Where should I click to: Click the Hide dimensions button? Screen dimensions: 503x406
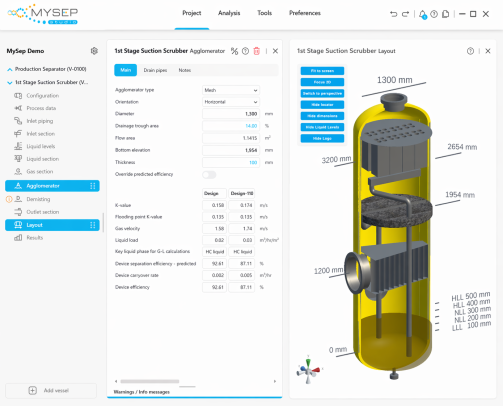point(322,116)
